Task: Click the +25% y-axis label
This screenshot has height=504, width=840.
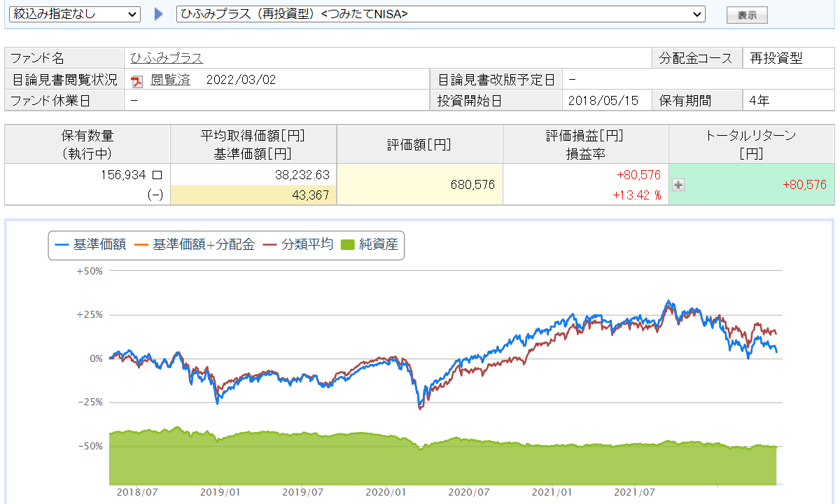Action: click(90, 315)
